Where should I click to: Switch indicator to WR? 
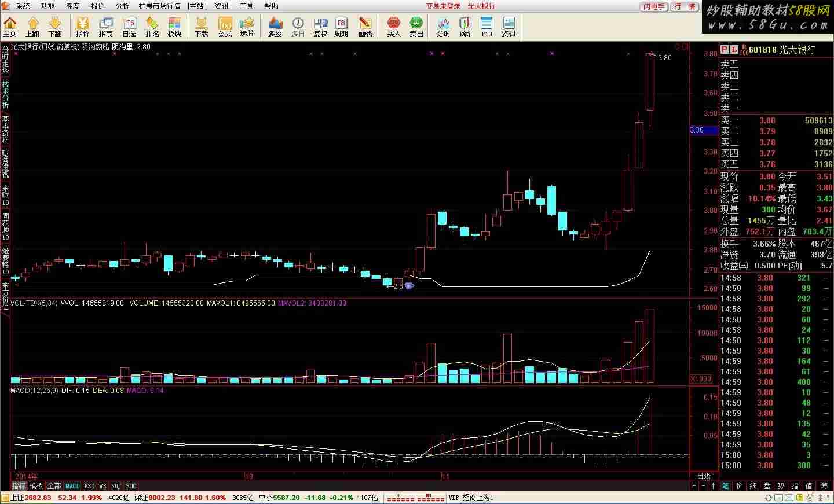pyautogui.click(x=103, y=486)
